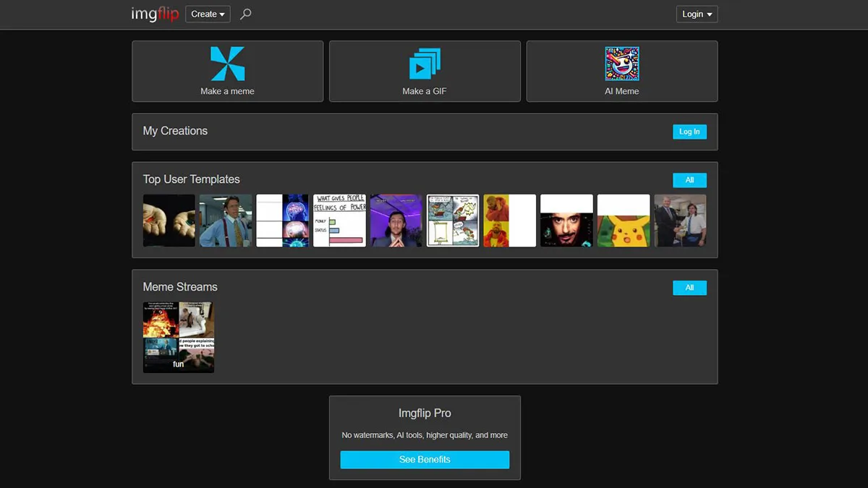The width and height of the screenshot is (868, 488).
Task: Open the Make a GIF card
Action: point(425,71)
